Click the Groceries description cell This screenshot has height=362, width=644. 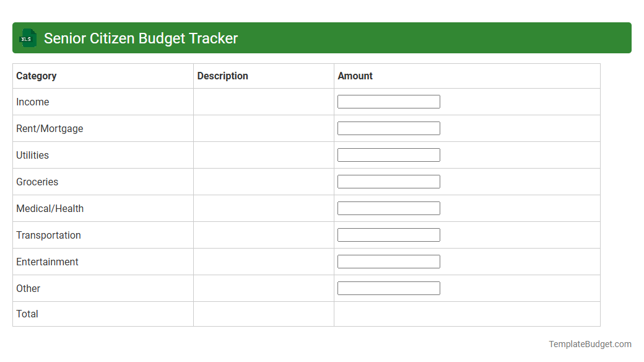pos(263,182)
